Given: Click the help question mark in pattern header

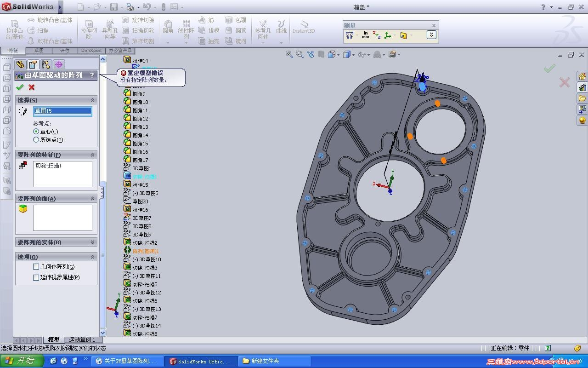Looking at the screenshot, I should point(92,75).
